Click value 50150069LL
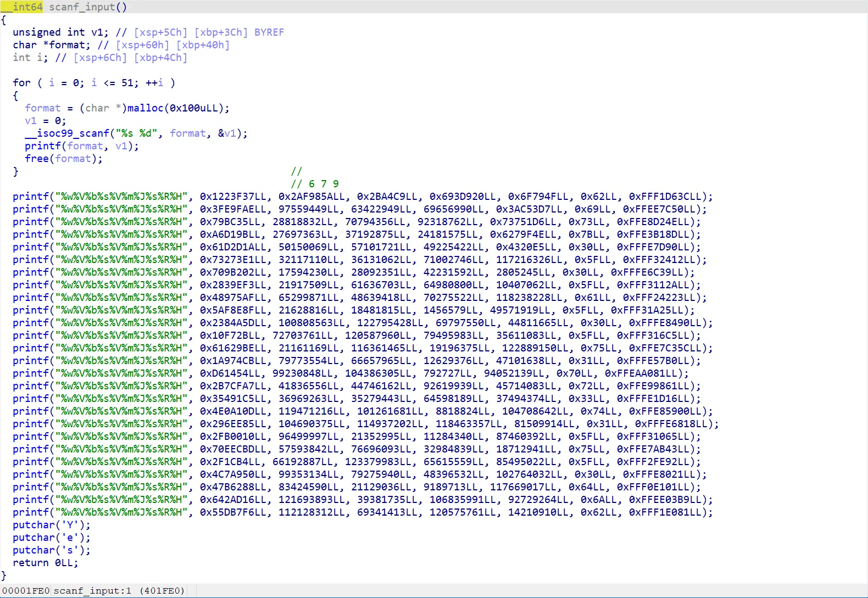The width and height of the screenshot is (868, 598). (309, 247)
